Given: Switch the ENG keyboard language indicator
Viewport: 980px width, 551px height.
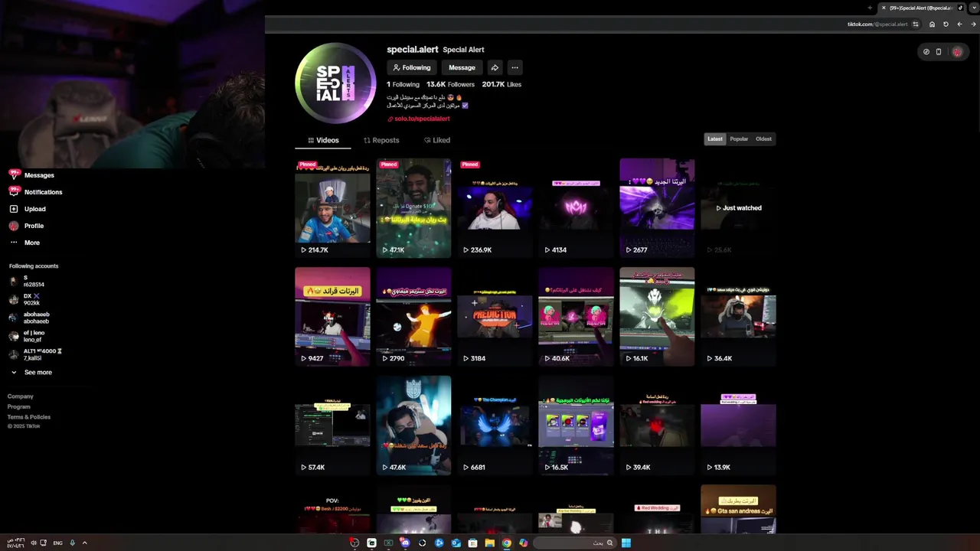Looking at the screenshot, I should (57, 543).
